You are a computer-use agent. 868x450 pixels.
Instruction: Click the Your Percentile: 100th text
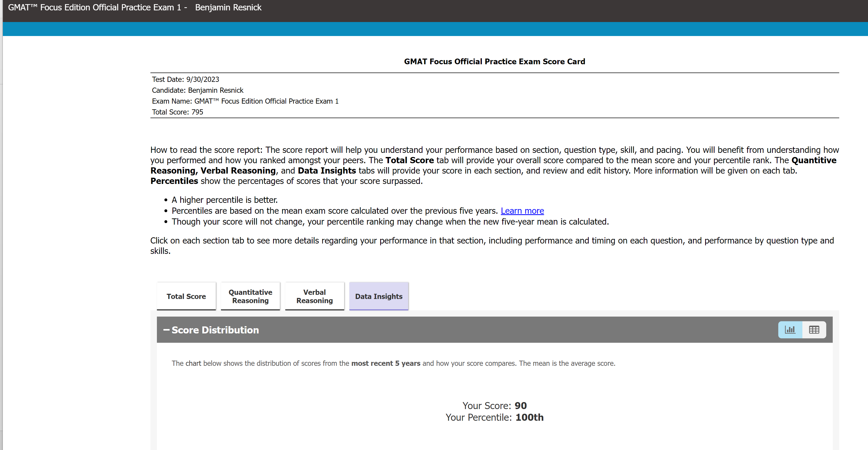click(x=495, y=417)
